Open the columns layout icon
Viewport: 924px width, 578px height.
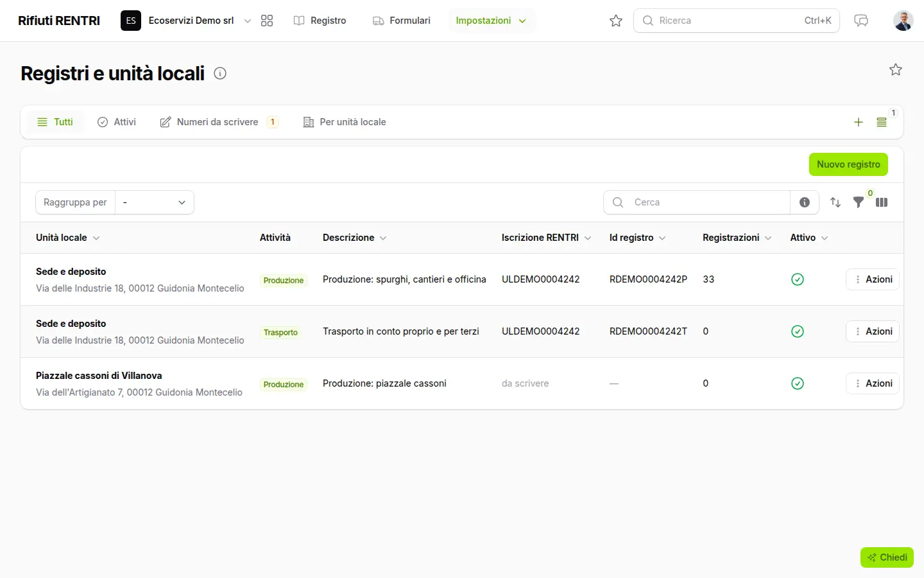pos(882,202)
